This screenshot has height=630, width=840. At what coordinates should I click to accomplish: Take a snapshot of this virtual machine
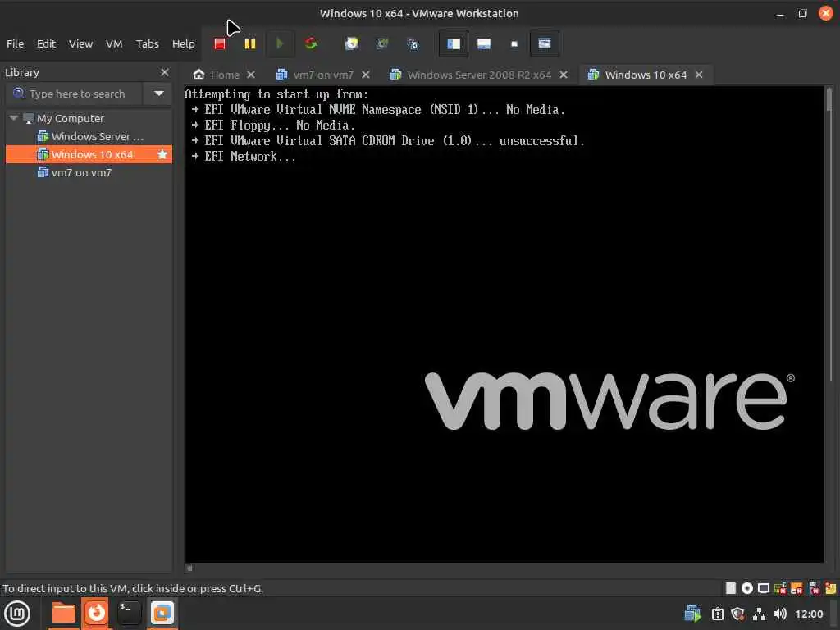coord(351,44)
